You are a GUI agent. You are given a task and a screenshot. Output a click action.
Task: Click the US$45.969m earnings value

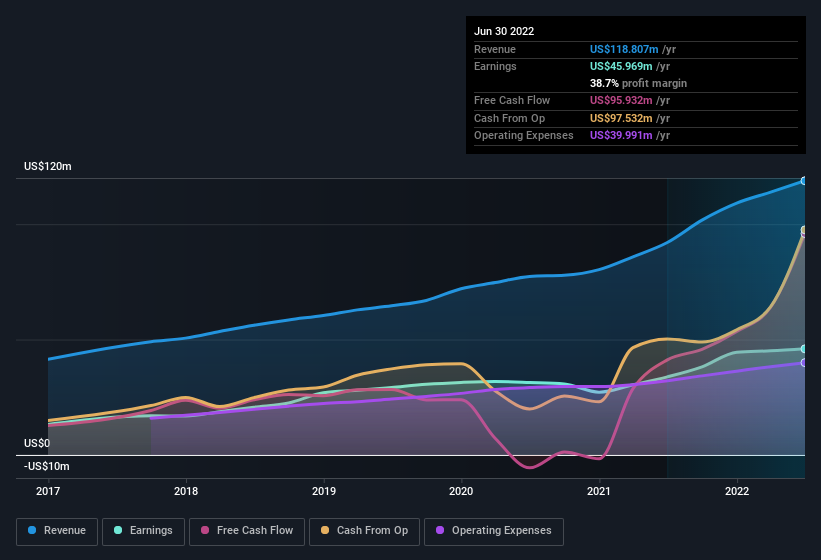point(621,66)
